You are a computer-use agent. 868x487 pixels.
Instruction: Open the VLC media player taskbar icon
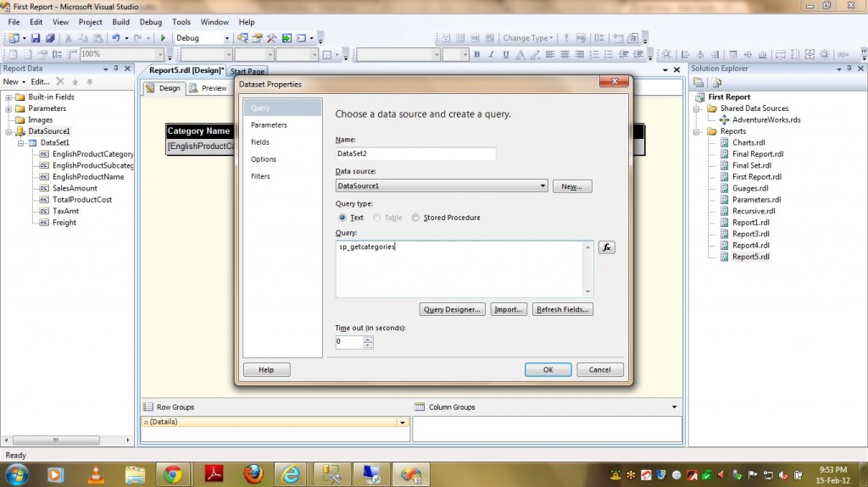click(95, 474)
